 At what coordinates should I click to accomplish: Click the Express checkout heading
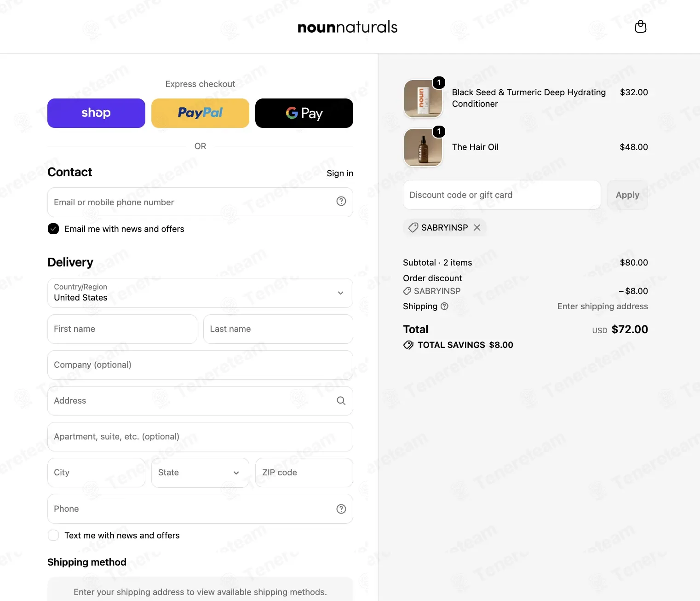(200, 84)
